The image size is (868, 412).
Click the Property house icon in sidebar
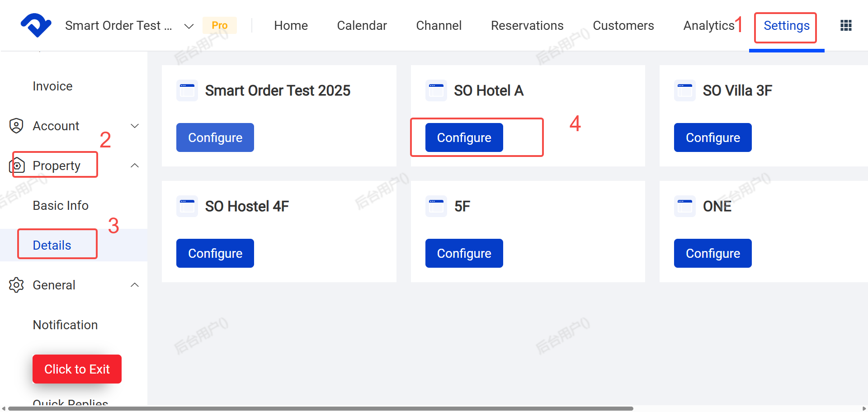coord(17,166)
